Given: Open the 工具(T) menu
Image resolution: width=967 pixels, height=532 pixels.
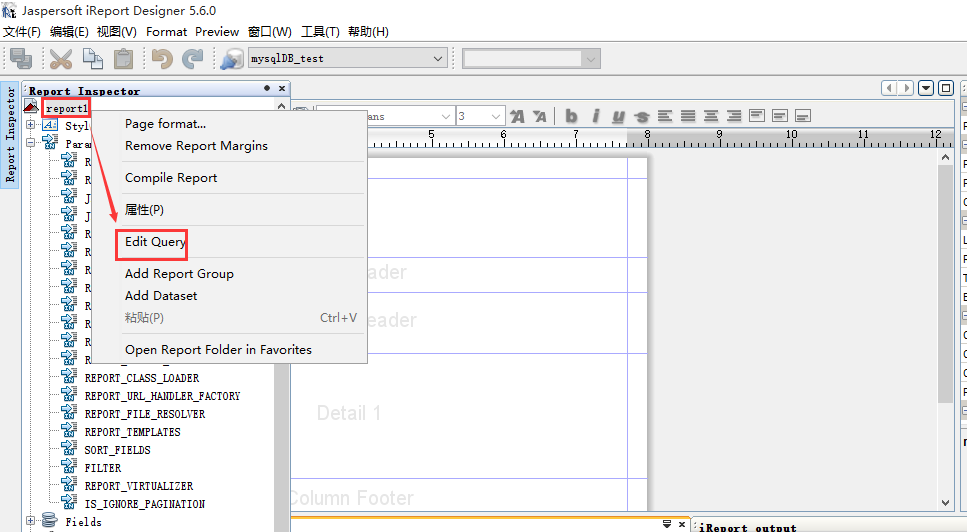Looking at the screenshot, I should click(320, 31).
